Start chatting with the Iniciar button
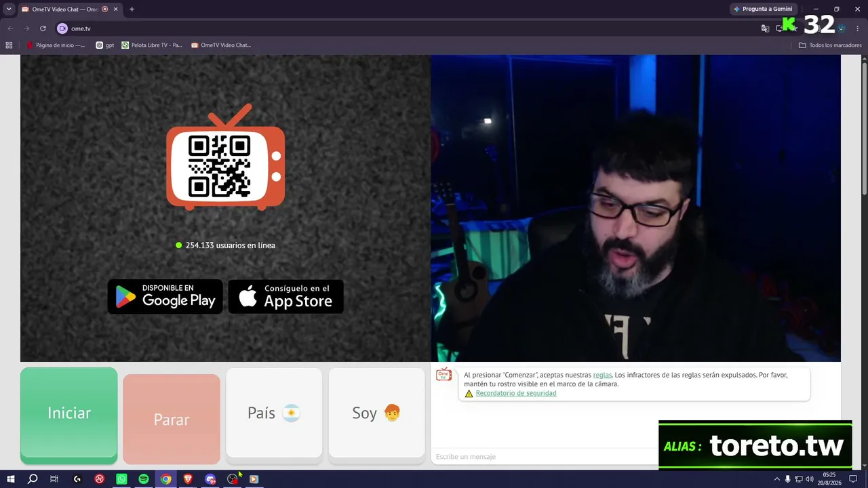Image resolution: width=868 pixels, height=488 pixels. point(68,415)
